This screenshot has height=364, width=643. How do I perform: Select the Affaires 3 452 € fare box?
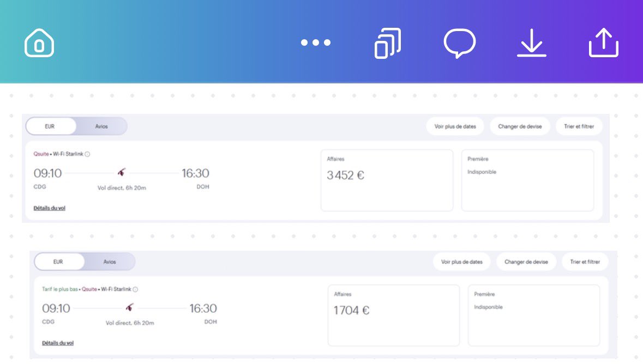[x=387, y=180]
